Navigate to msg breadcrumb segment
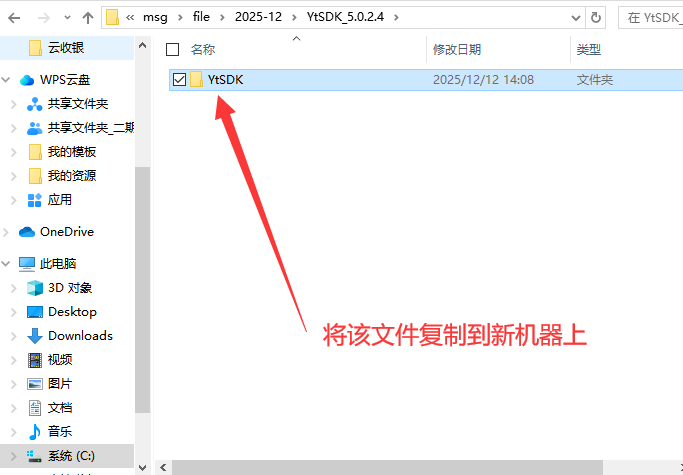683x475 pixels. [157, 17]
